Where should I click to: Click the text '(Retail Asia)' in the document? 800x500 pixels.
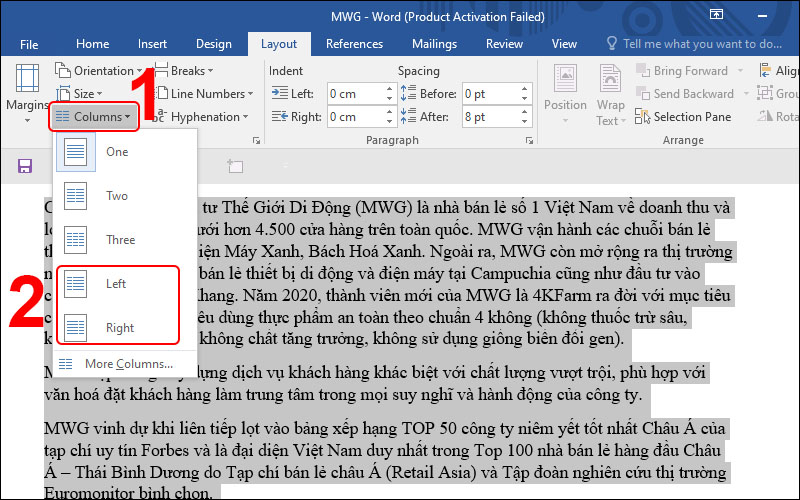pos(431,472)
